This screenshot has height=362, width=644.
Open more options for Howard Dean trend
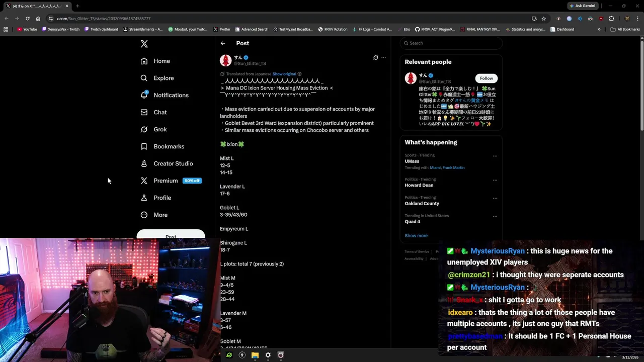(495, 180)
